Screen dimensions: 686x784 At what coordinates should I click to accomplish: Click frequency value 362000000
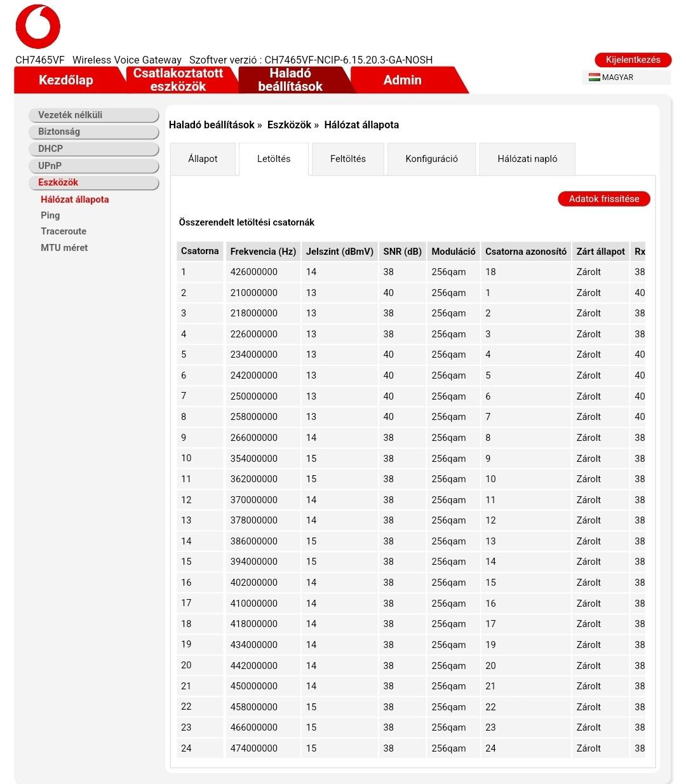click(x=254, y=479)
